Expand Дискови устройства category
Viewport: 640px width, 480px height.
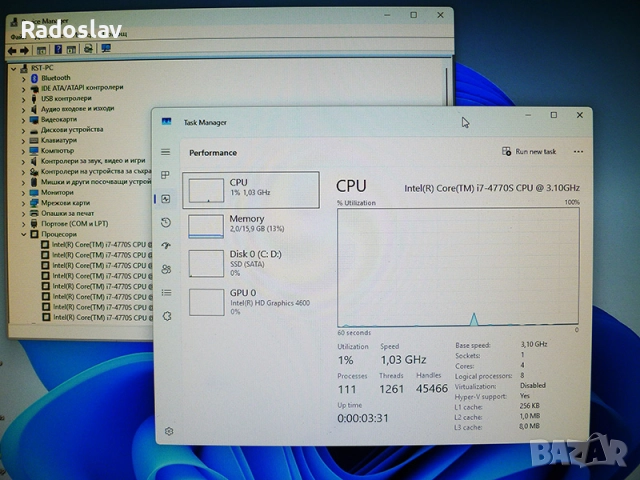pos(23,131)
